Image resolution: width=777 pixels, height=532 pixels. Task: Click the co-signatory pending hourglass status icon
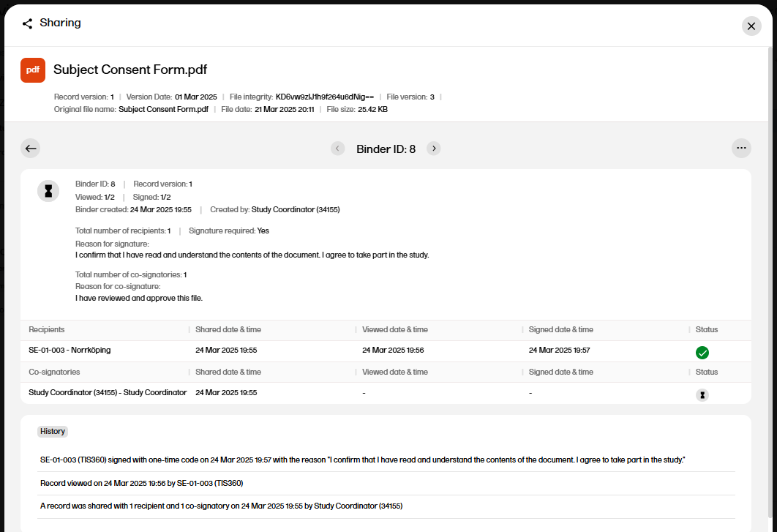point(702,395)
